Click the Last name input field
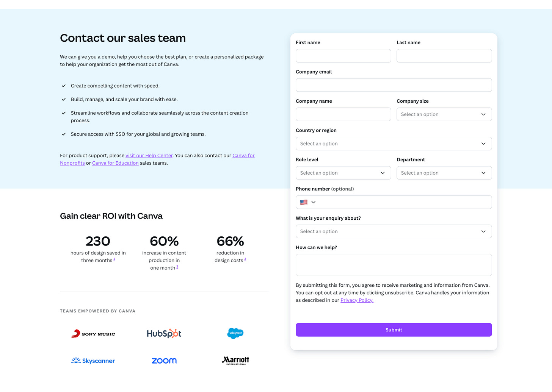This screenshot has height=392, width=552. pyautogui.click(x=444, y=56)
